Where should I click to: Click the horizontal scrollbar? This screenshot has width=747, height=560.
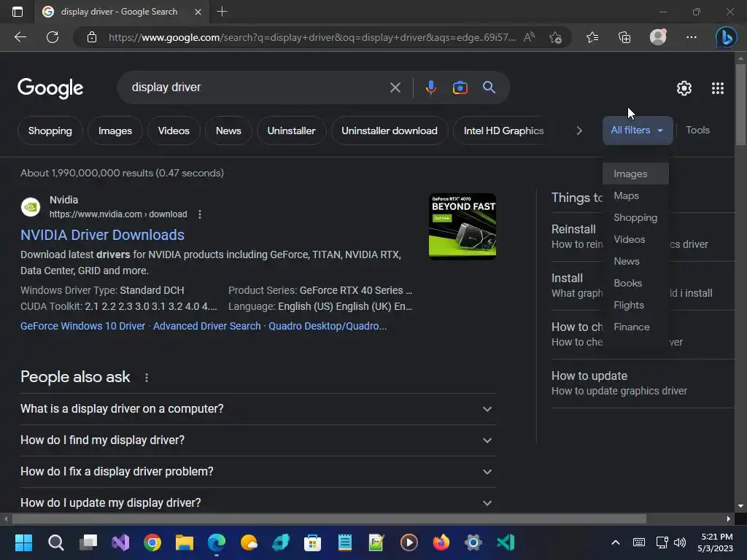coord(329,518)
